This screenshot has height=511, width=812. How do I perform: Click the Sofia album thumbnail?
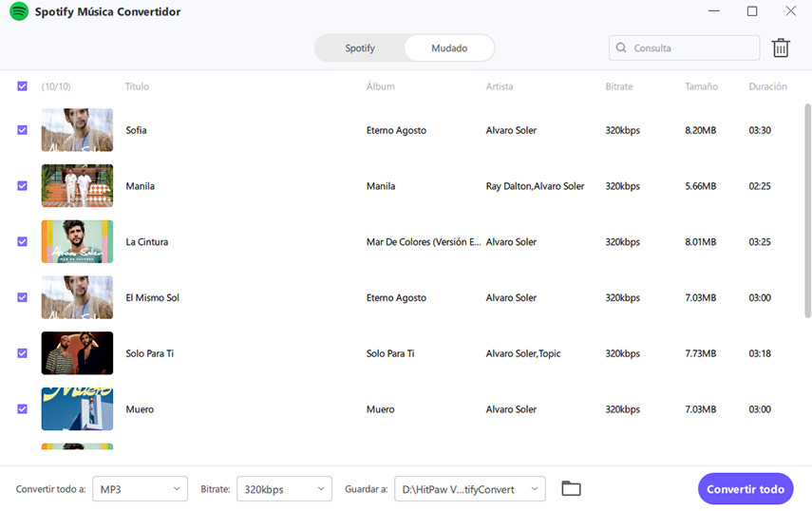point(77,130)
